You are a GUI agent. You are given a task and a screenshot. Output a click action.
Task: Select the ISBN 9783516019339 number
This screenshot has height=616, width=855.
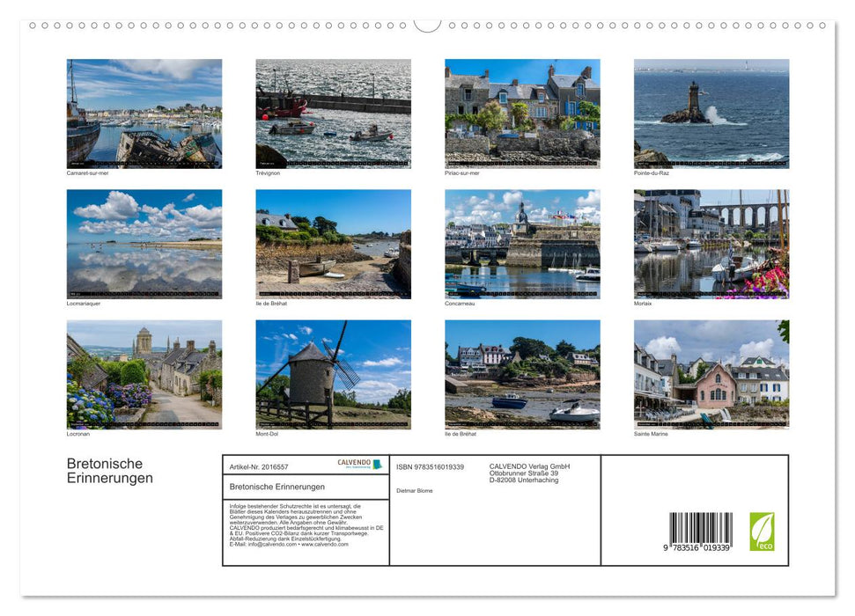point(430,466)
